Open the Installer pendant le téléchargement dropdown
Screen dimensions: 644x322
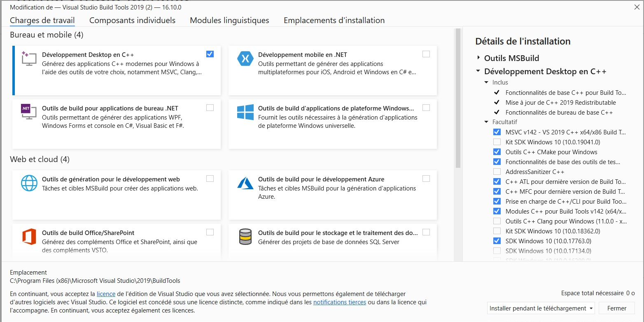tap(541, 308)
